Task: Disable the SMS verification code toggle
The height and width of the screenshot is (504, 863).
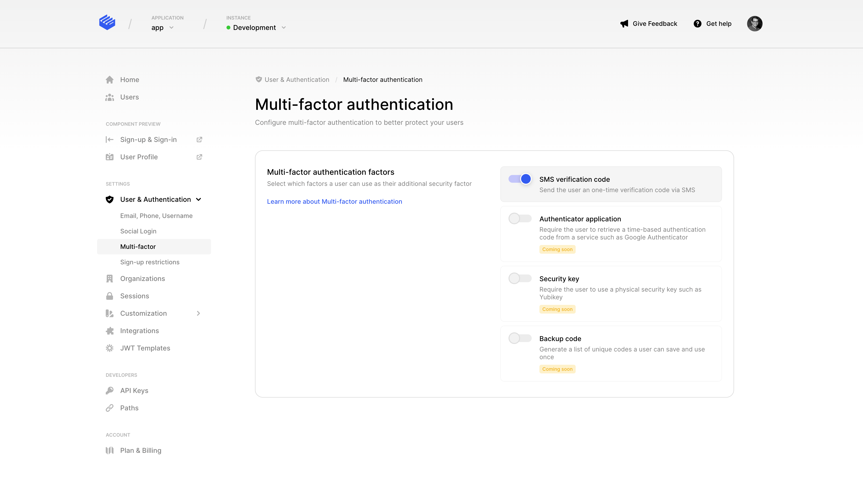Action: 520,179
